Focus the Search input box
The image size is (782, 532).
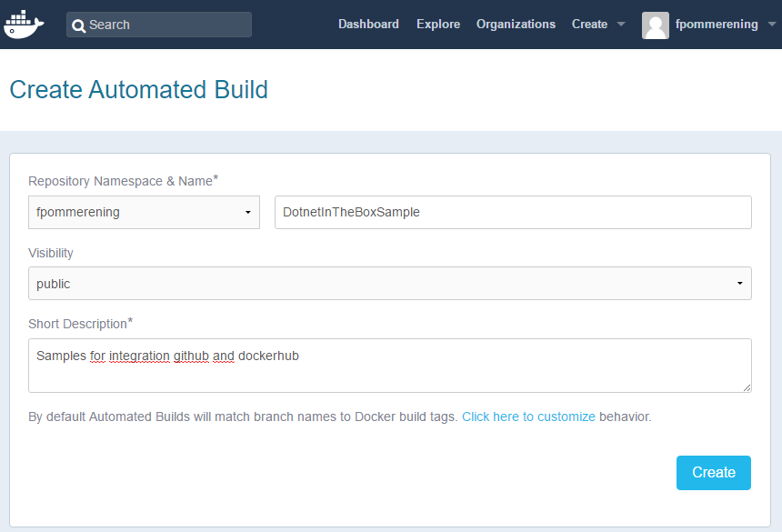tap(159, 25)
